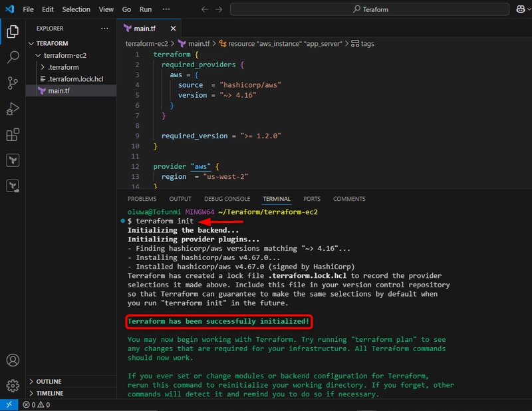
Task: Open the View menu
Action: (106, 9)
